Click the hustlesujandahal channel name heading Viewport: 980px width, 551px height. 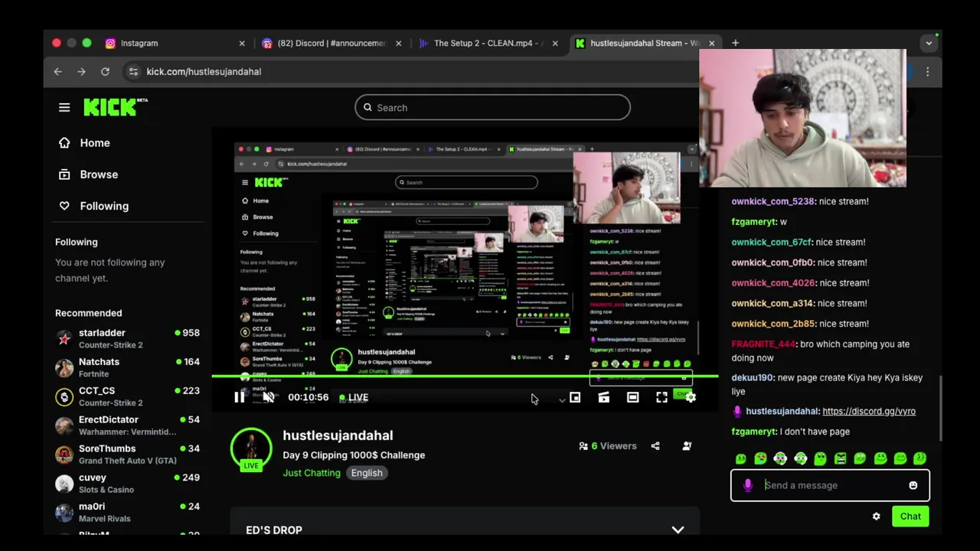(x=338, y=435)
